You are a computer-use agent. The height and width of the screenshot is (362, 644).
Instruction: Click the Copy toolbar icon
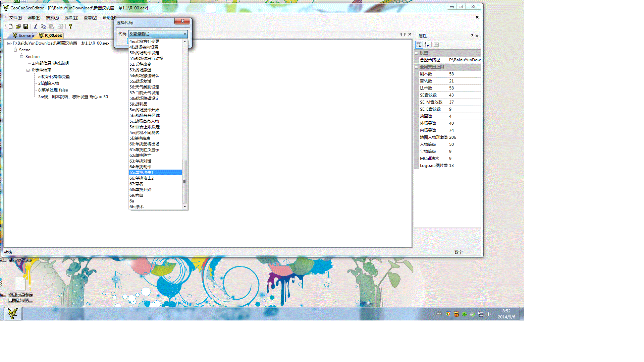(43, 26)
